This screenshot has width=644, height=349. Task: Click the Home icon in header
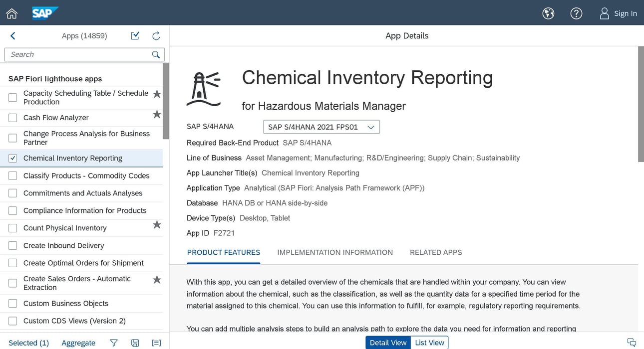click(11, 13)
